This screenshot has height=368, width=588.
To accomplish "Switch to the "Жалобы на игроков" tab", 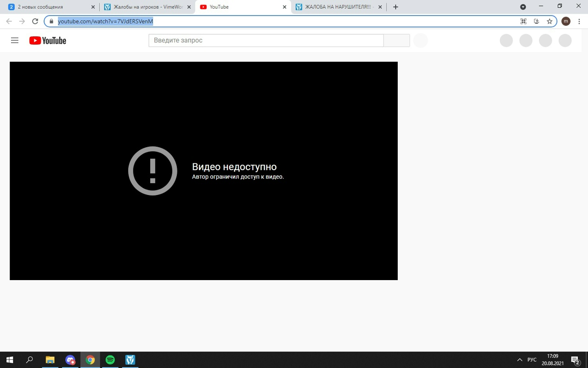I will (x=147, y=7).
